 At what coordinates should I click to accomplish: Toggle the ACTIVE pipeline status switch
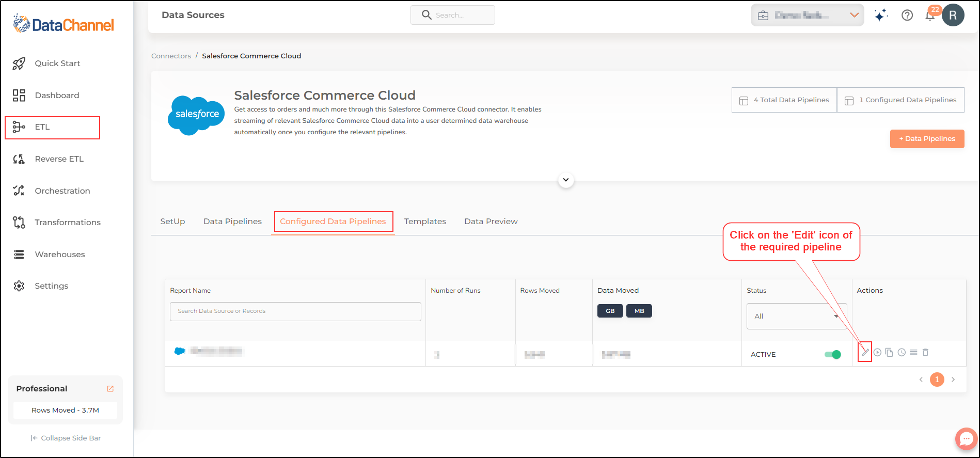(832, 354)
